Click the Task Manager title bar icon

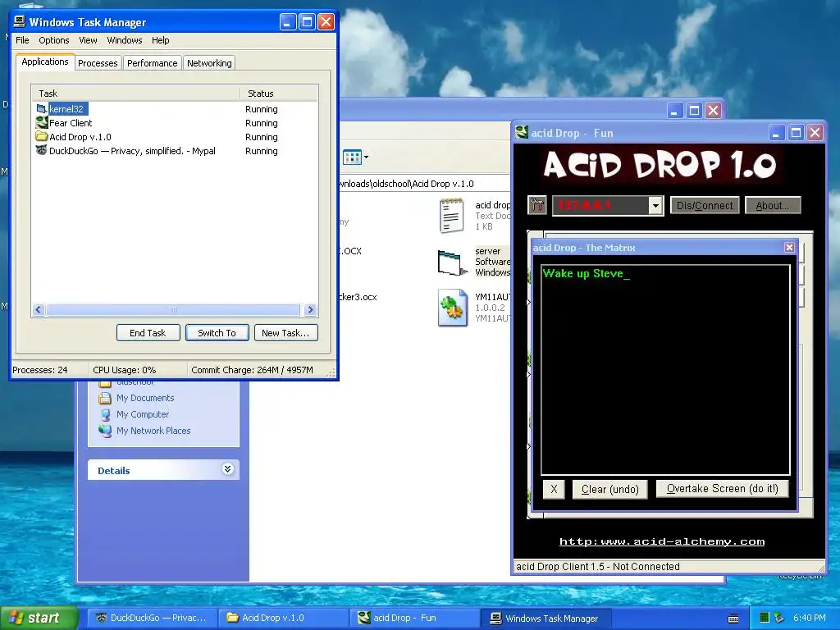click(20, 21)
